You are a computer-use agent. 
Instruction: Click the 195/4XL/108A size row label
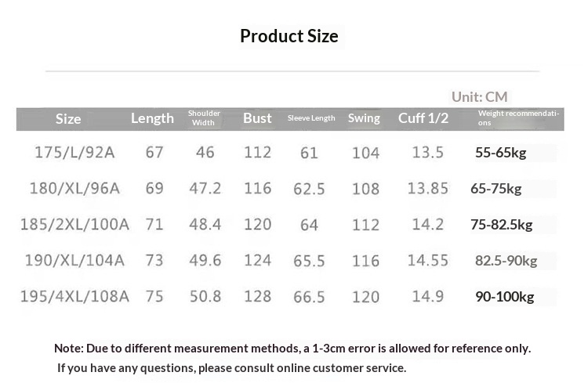tap(74, 297)
